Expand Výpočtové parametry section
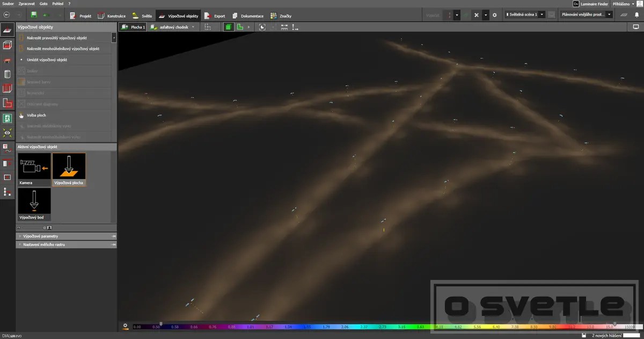Viewport: 644px width, 339px height. coord(67,236)
